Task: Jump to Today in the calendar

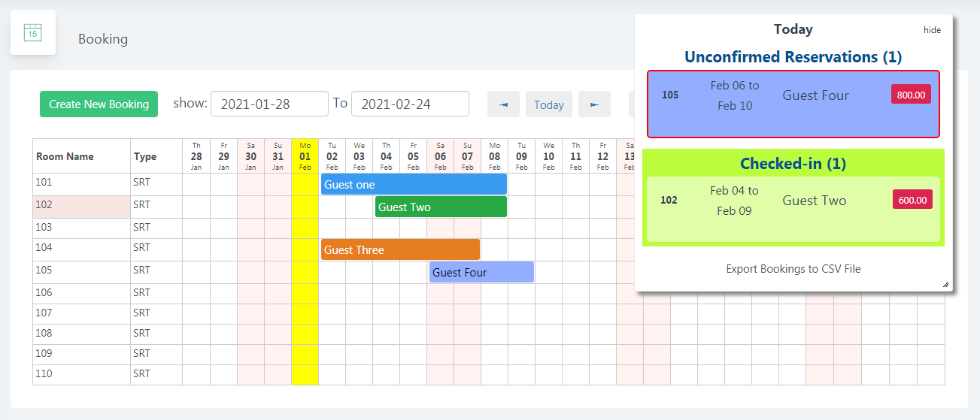Action: click(x=549, y=104)
